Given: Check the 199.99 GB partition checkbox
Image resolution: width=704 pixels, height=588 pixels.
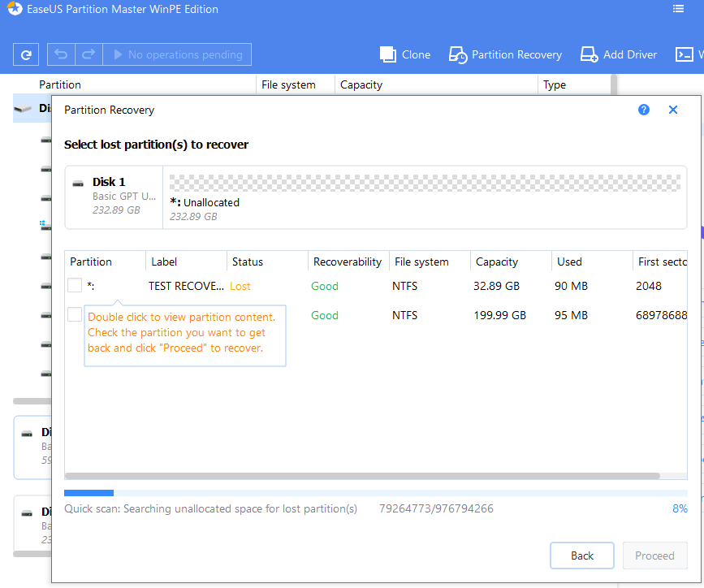Looking at the screenshot, I should (x=75, y=314).
